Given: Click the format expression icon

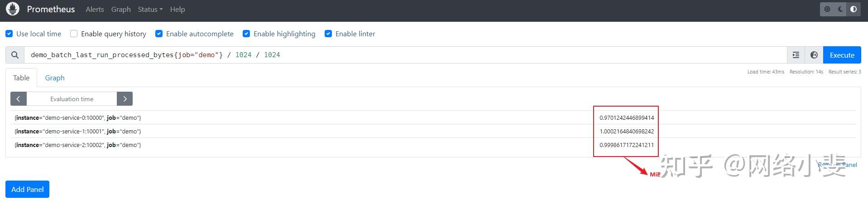Looking at the screenshot, I should [x=796, y=55].
